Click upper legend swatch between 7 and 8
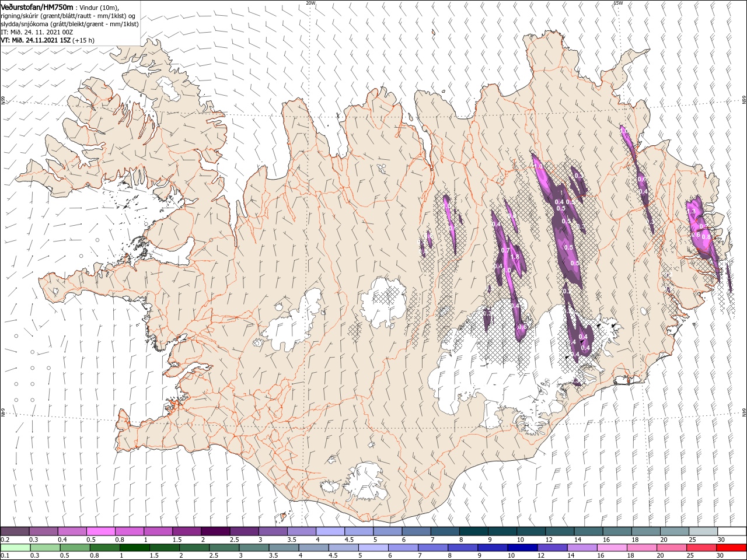The height and width of the screenshot is (560, 747). (x=445, y=531)
